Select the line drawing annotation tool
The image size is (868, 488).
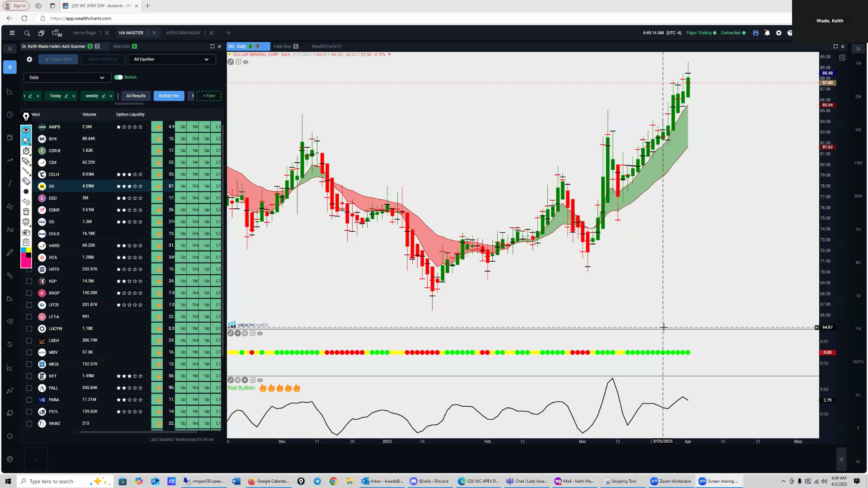26,171
